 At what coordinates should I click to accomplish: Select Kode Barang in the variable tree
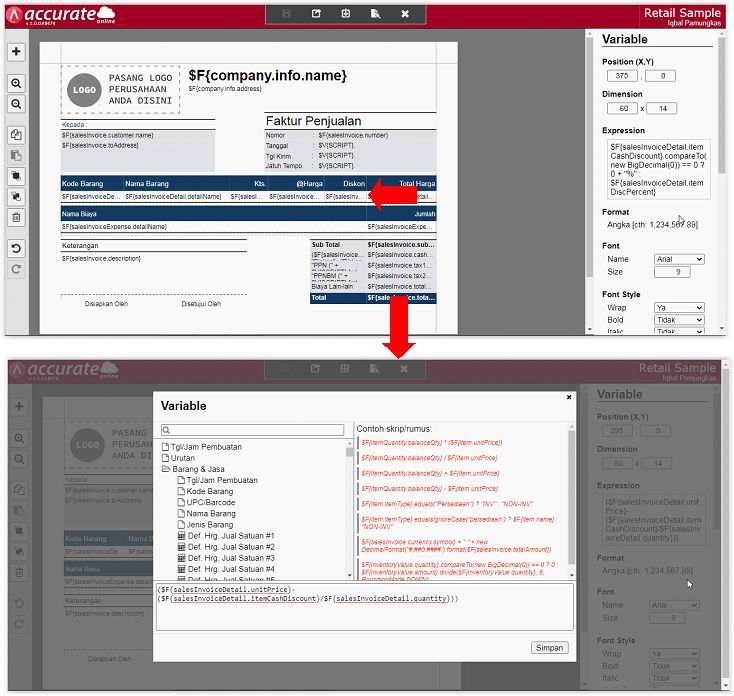tap(209, 491)
